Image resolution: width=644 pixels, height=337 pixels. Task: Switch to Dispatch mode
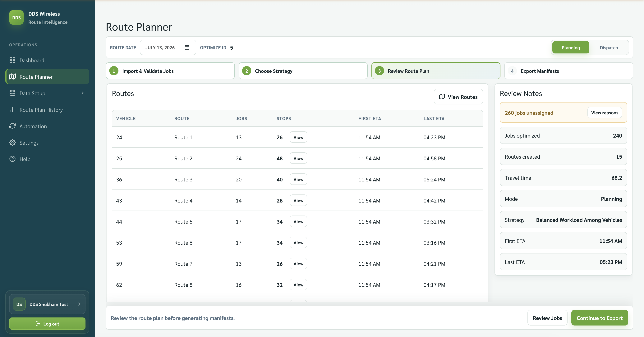tap(609, 48)
